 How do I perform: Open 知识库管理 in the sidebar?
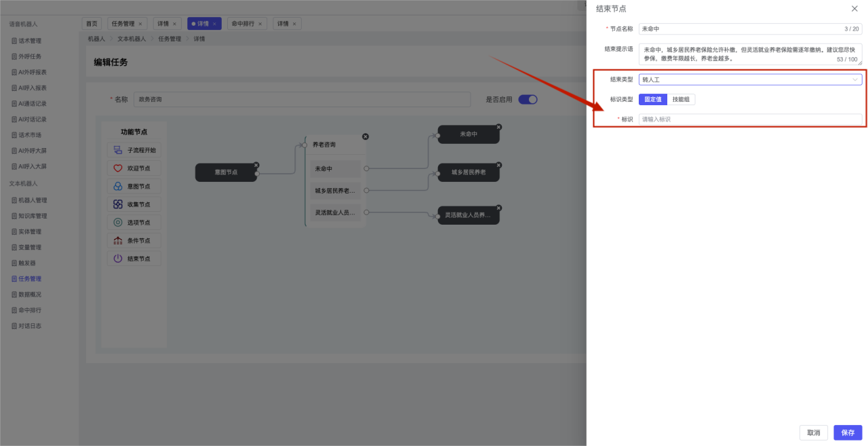(33, 216)
